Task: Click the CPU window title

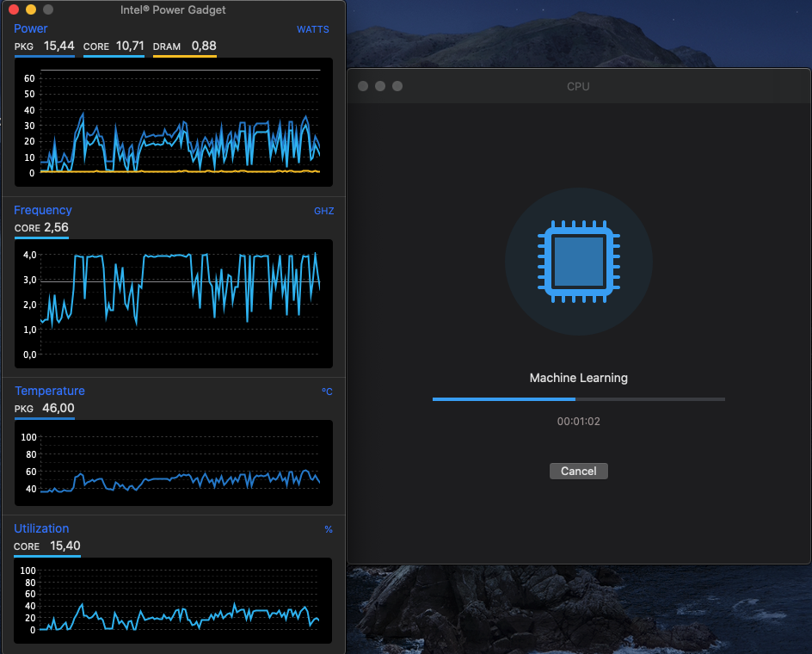Action: click(578, 87)
